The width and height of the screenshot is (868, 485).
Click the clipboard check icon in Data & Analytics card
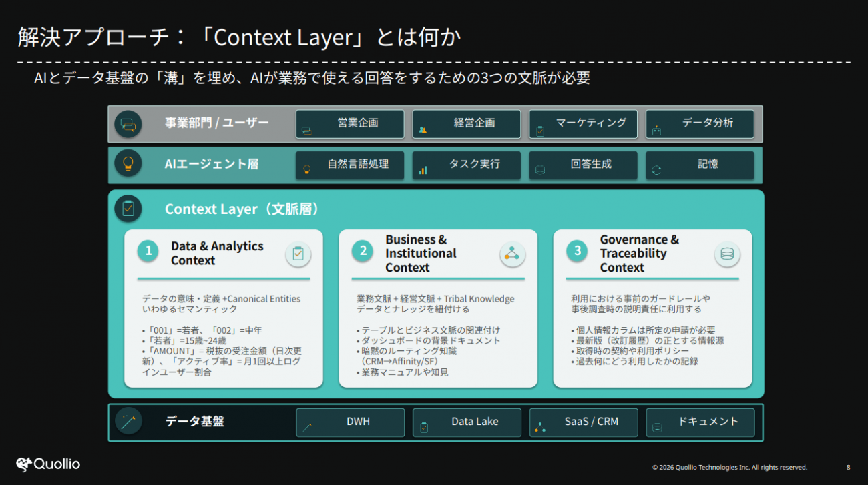point(298,254)
